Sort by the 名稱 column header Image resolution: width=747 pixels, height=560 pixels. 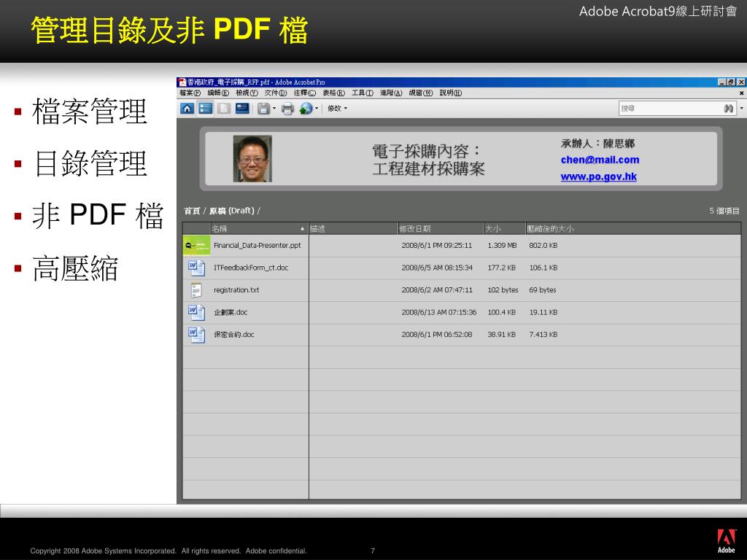point(259,228)
